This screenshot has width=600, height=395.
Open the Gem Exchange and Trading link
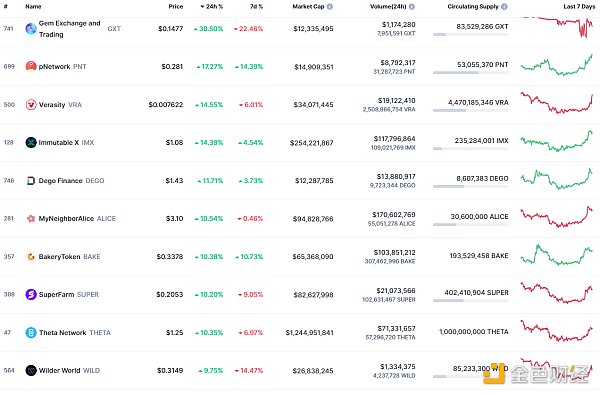tap(69, 29)
